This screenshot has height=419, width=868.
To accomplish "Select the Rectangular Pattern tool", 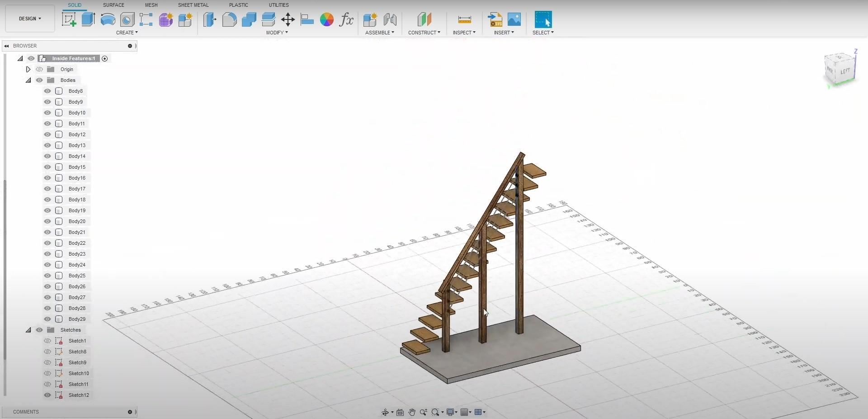I will point(146,19).
